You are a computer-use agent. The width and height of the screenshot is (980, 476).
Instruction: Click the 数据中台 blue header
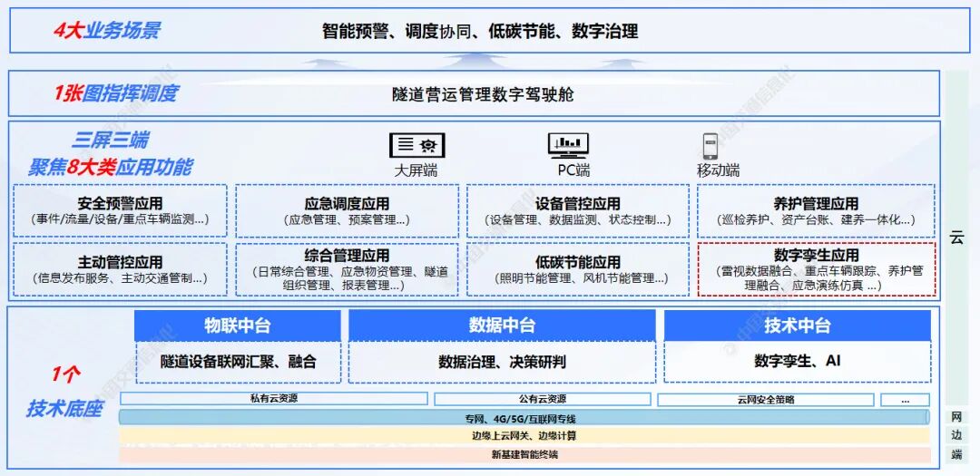[502, 325]
